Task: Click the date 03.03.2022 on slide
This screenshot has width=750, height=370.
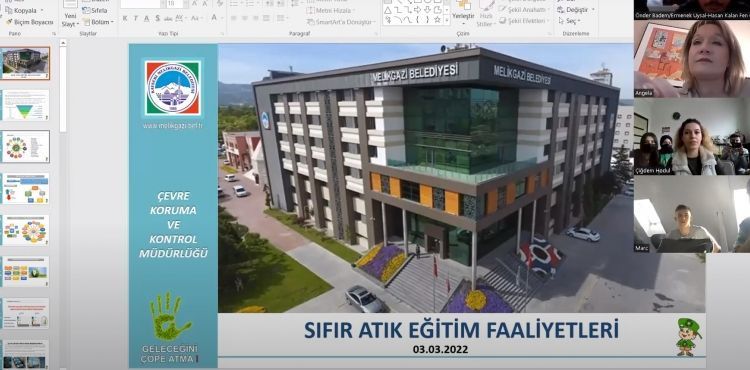Action: pos(441,349)
